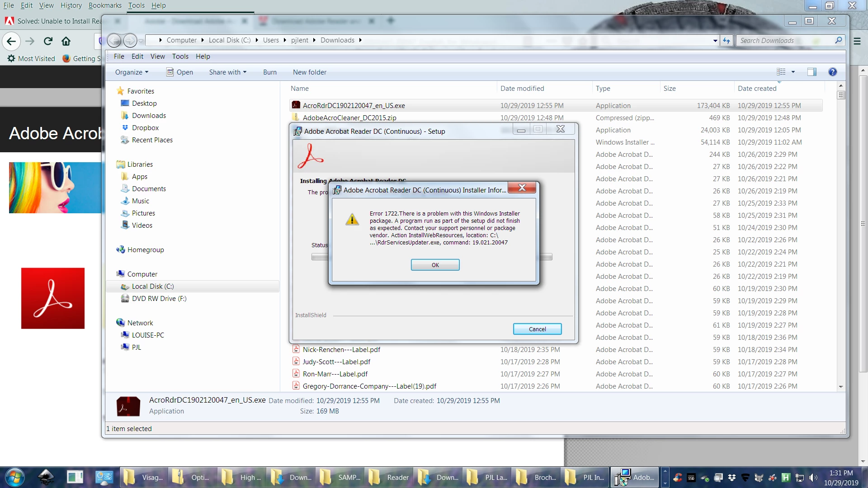The image size is (868, 488).
Task: Open the Firefox Bookmarks menu
Action: click(105, 5)
